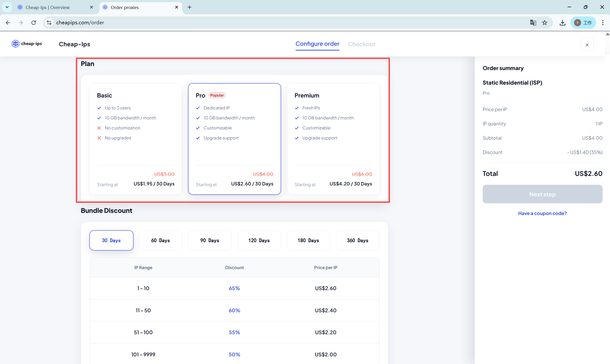Click the cheap-ips logo icon
This screenshot has height=364, width=610.
click(x=15, y=44)
